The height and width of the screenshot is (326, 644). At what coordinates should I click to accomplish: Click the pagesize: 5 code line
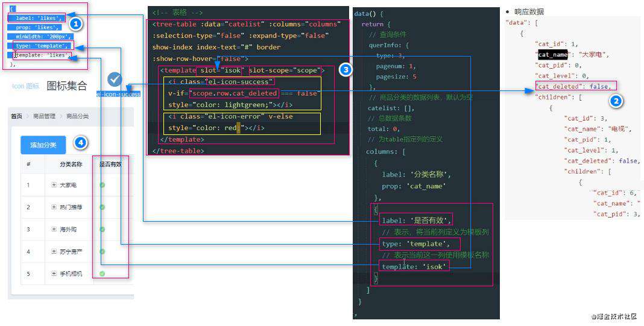click(x=396, y=77)
